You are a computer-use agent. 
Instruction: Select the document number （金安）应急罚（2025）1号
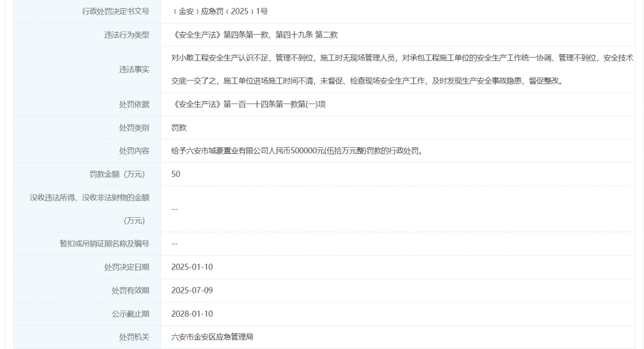pyautogui.click(x=219, y=11)
